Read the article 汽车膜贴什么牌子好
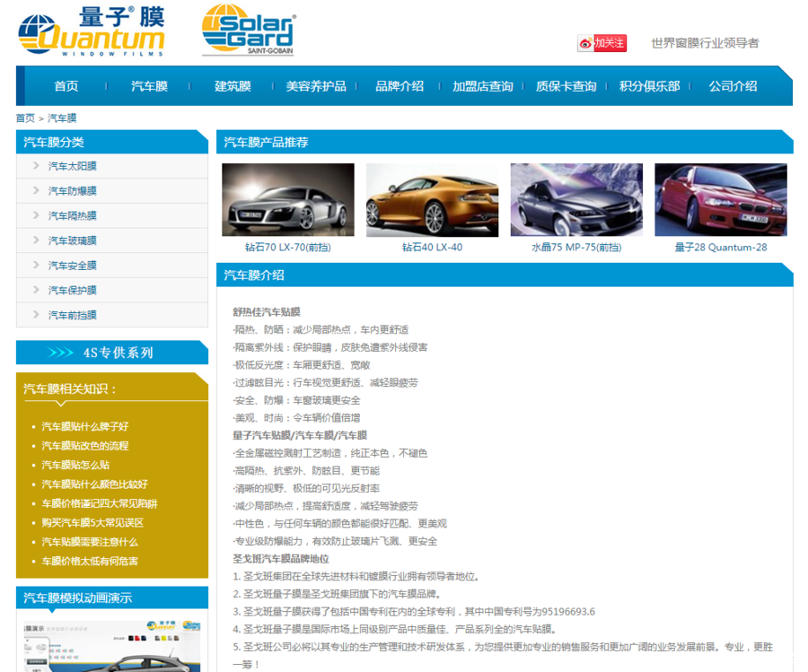The image size is (808, 672). [x=85, y=426]
